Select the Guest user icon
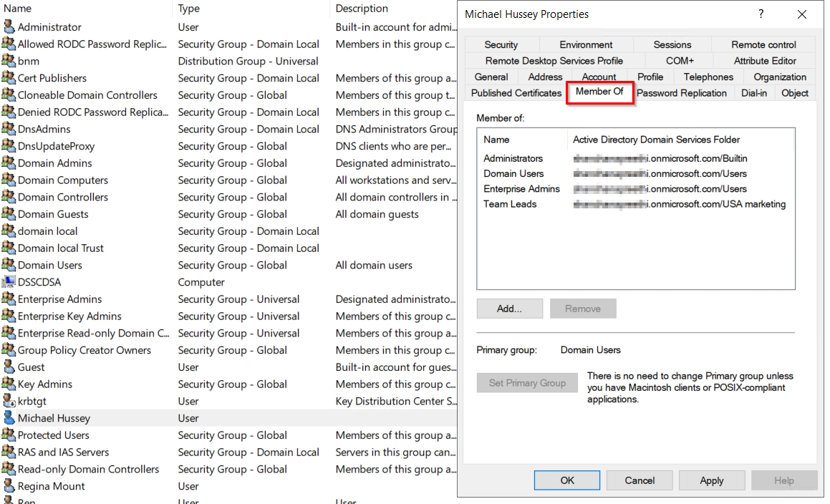The image size is (830, 504). point(9,367)
